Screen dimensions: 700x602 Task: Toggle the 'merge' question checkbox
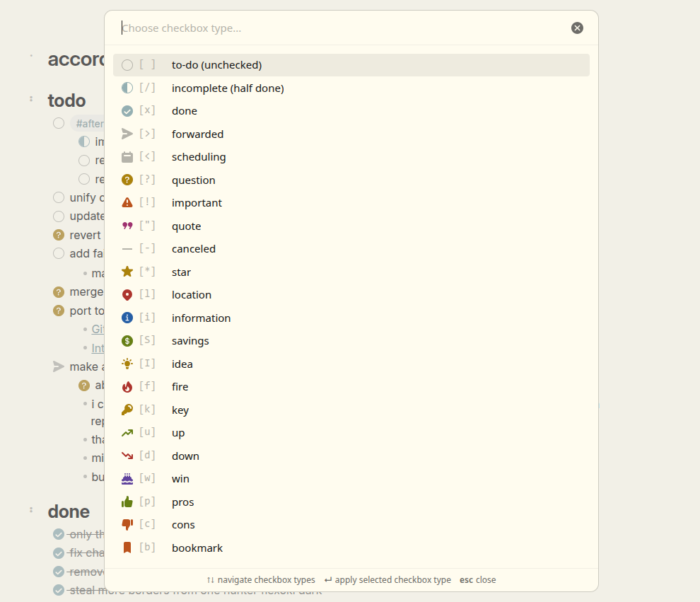pyautogui.click(x=59, y=292)
